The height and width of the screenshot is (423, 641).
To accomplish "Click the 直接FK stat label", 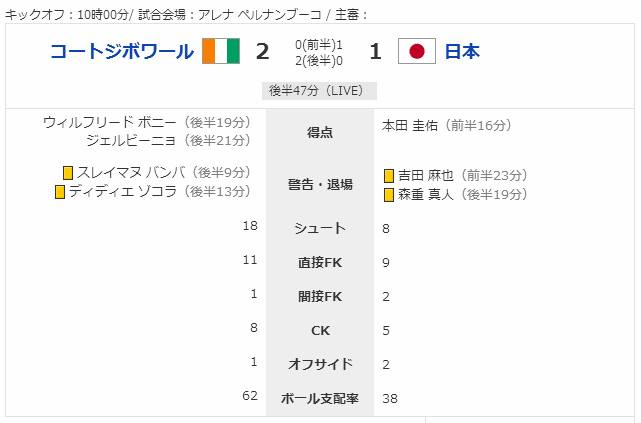I will pos(320,262).
